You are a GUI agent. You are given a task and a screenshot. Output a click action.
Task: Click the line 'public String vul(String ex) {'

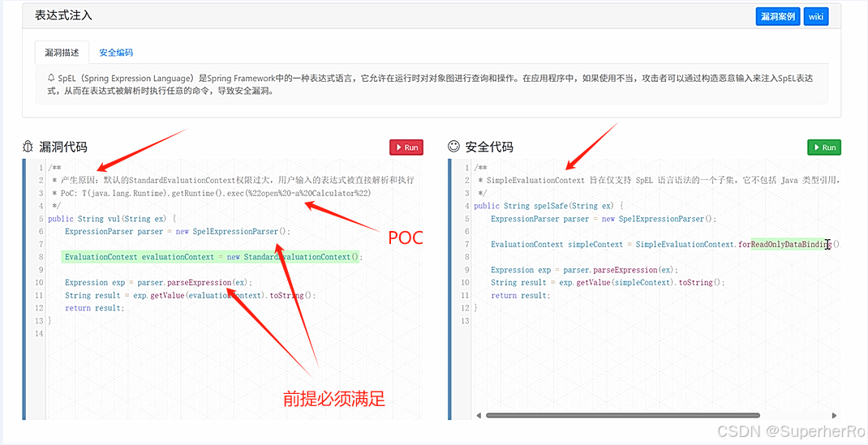pos(112,218)
